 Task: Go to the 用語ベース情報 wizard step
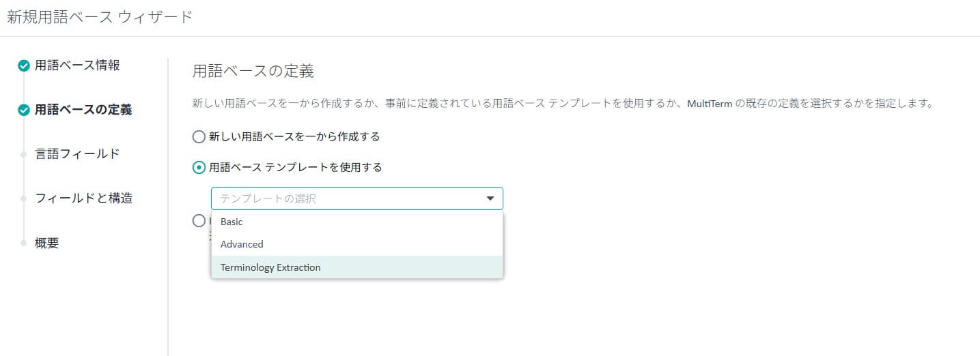(x=77, y=65)
